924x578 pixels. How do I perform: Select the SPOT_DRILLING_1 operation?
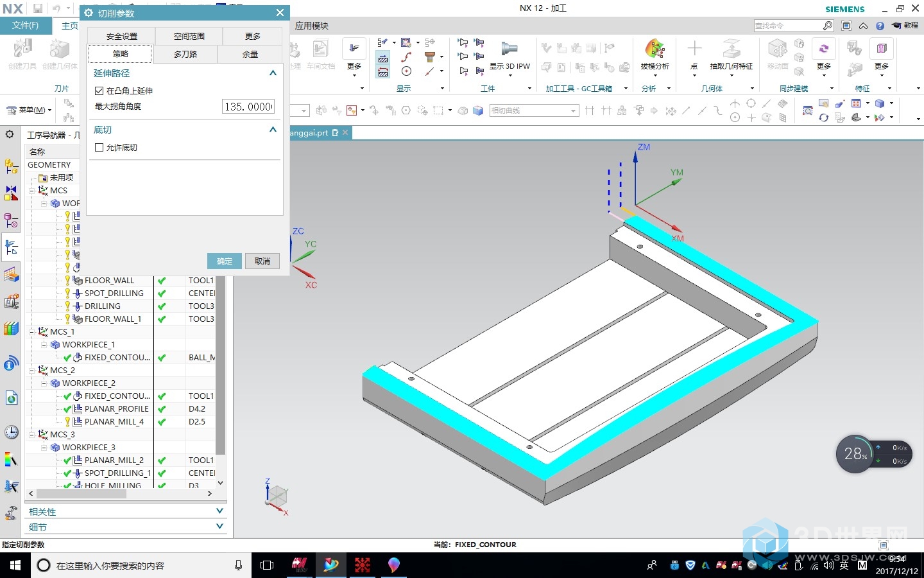click(117, 473)
